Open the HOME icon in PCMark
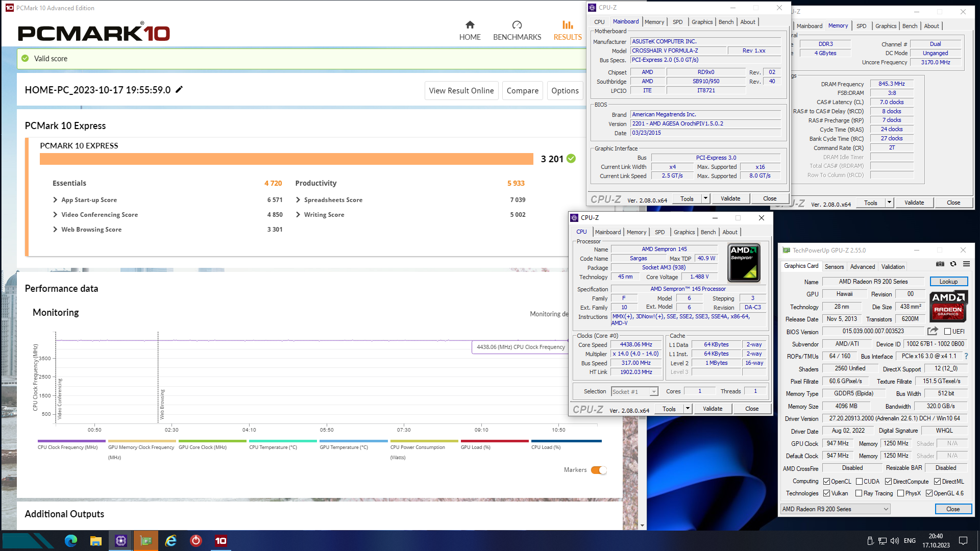 tap(470, 25)
